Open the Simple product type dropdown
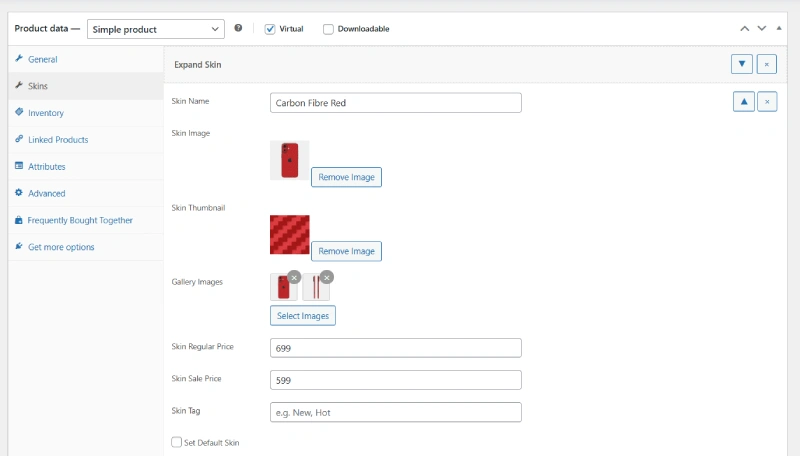 click(x=156, y=29)
